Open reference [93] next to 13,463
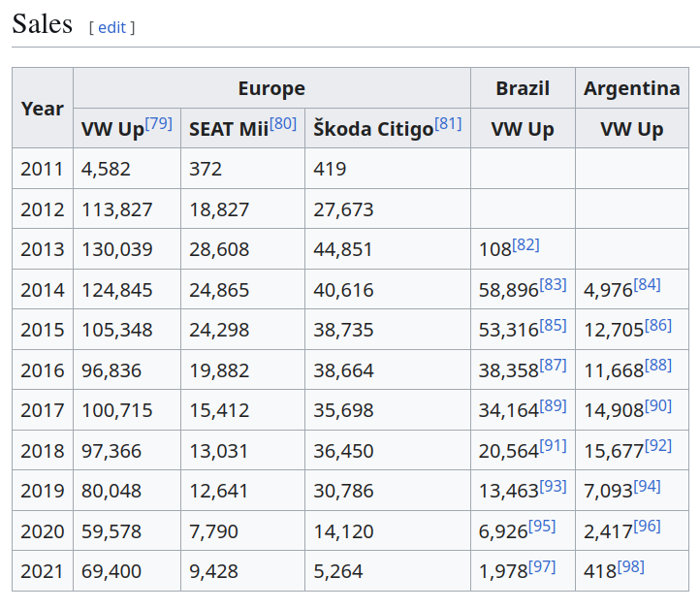The width and height of the screenshot is (700, 609). (554, 486)
